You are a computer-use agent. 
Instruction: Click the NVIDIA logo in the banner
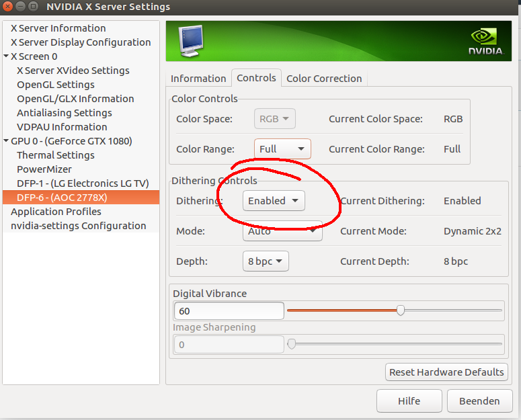coord(485,42)
